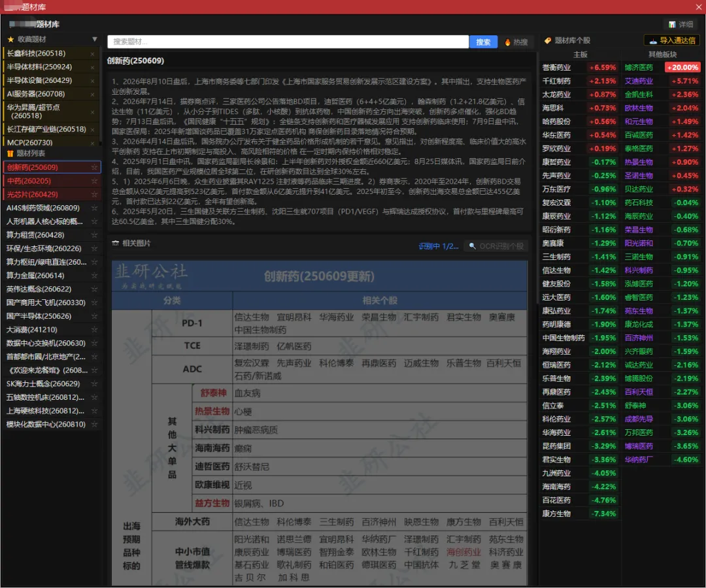Collapse the 收藏题材 favorites dropdown arrow

(95, 39)
